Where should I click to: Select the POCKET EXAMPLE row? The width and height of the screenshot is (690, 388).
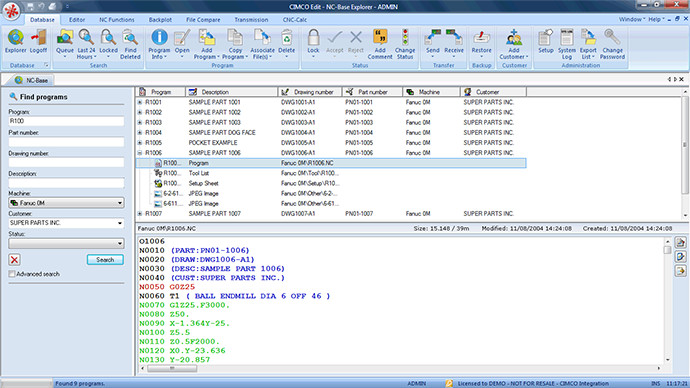click(331, 143)
